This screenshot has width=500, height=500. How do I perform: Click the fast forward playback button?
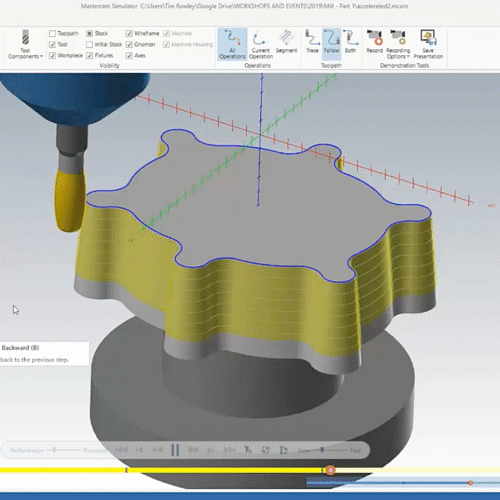point(193,450)
